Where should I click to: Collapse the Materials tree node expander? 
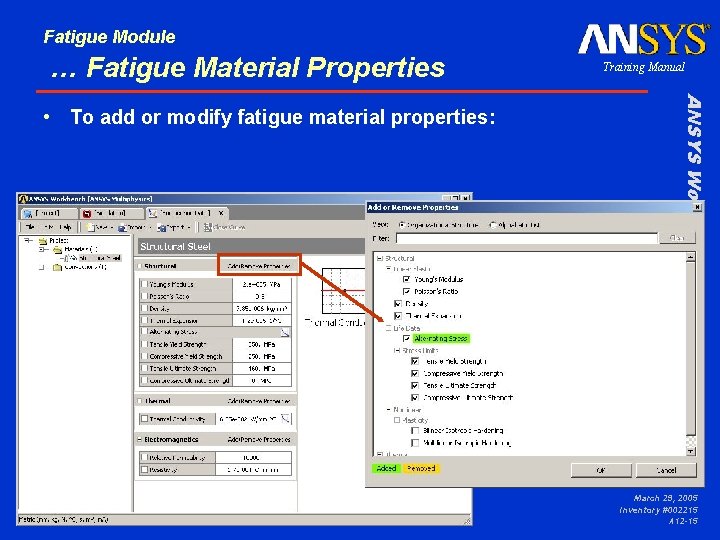[42, 250]
